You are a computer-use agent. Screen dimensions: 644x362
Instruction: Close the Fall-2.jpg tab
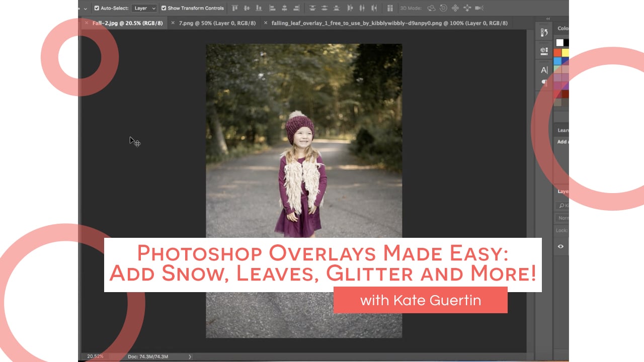(87, 23)
